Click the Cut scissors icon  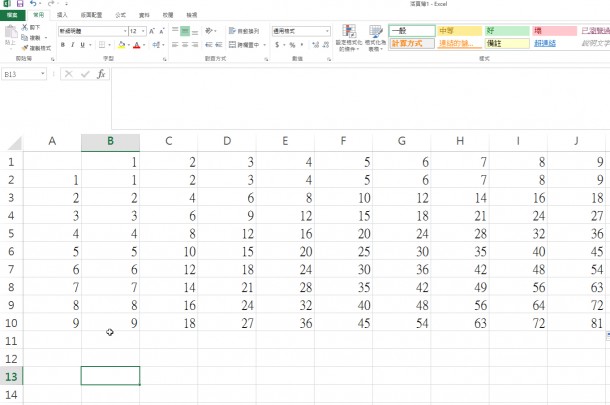coord(25,27)
